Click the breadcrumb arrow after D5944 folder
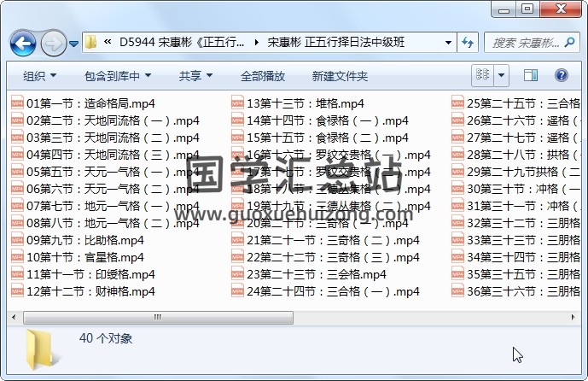 257,43
